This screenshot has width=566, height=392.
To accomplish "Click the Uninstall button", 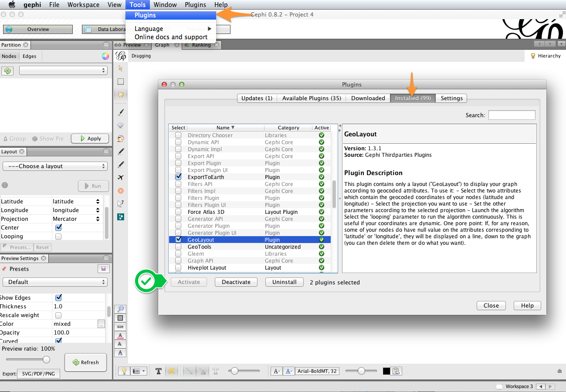I will click(x=285, y=282).
